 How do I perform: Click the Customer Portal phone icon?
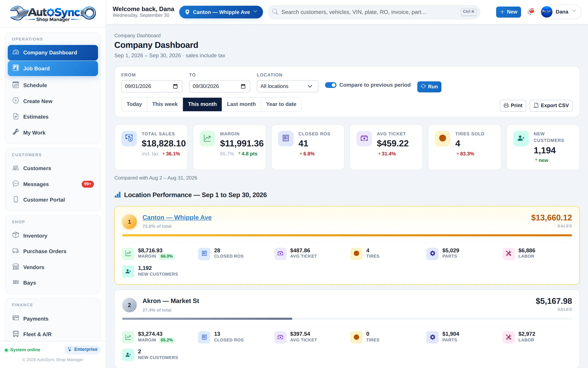tap(16, 199)
